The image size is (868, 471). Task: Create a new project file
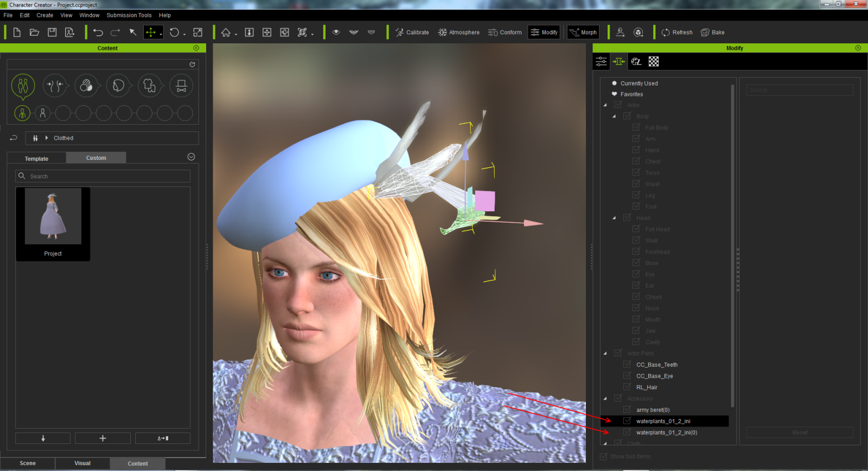tap(17, 33)
